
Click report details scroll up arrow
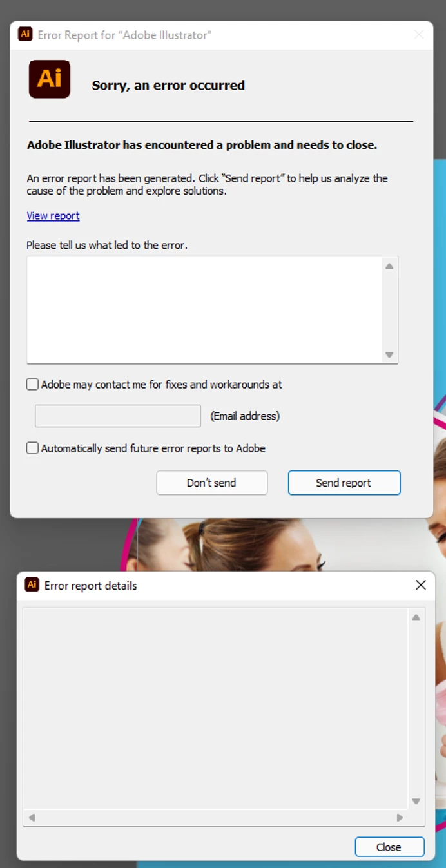[416, 617]
